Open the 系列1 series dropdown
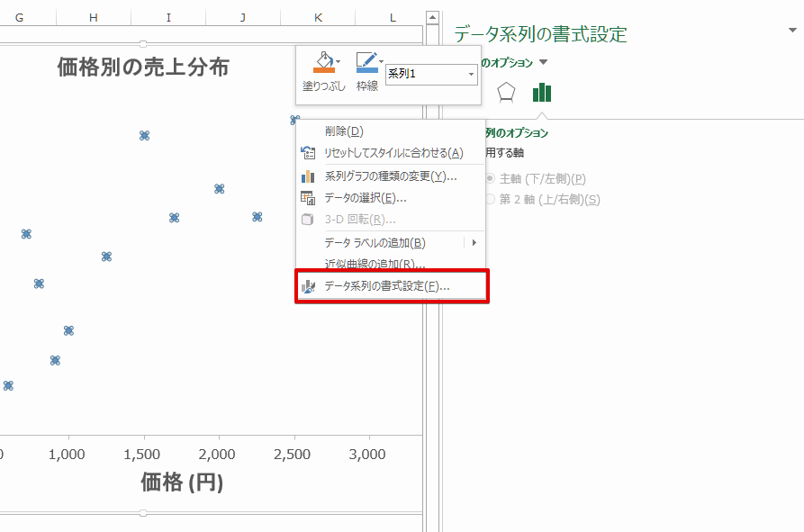This screenshot has width=804, height=532. [470, 75]
